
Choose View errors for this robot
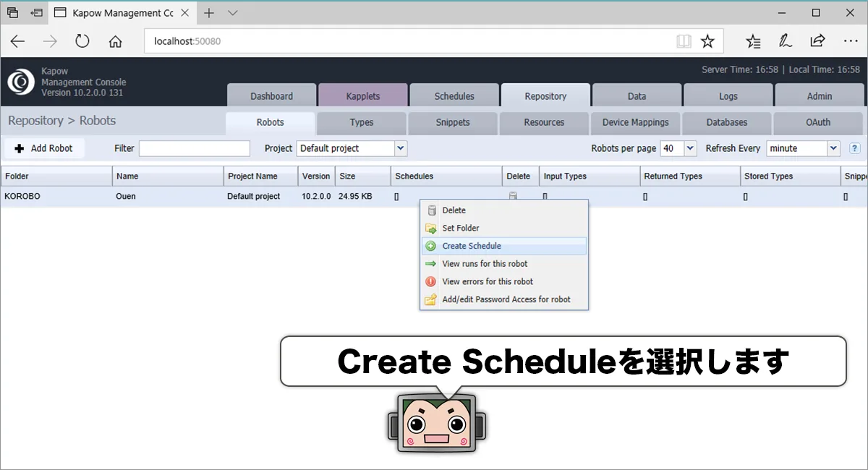click(504, 281)
